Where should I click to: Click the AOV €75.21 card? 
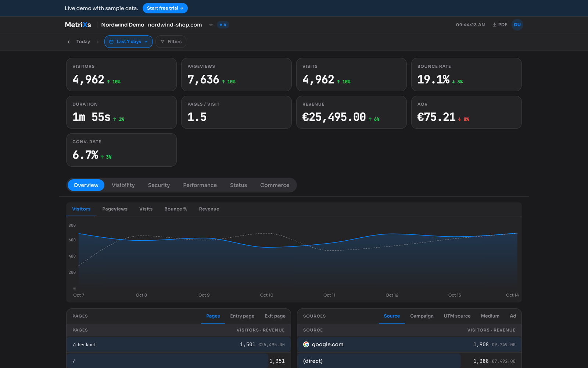466,112
